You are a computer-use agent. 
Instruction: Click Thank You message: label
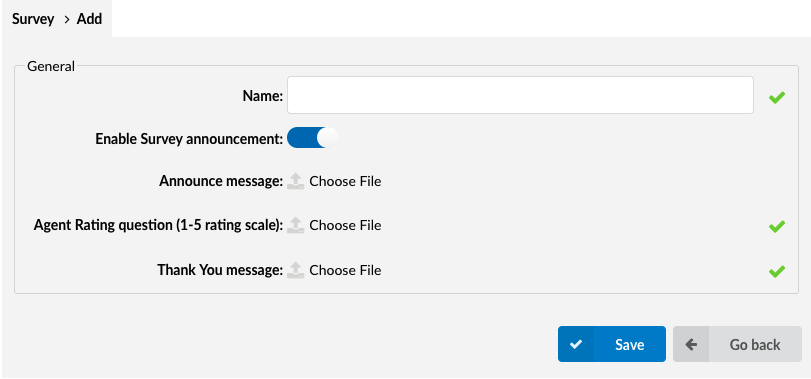tap(220, 270)
